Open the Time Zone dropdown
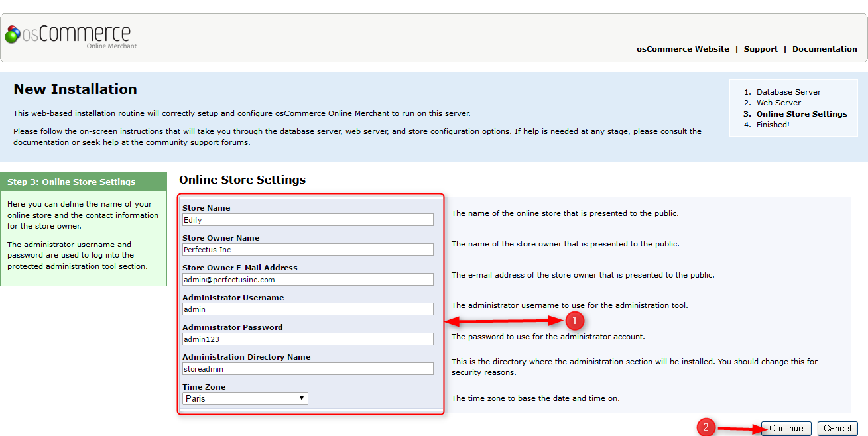This screenshot has width=868, height=436. (245, 398)
